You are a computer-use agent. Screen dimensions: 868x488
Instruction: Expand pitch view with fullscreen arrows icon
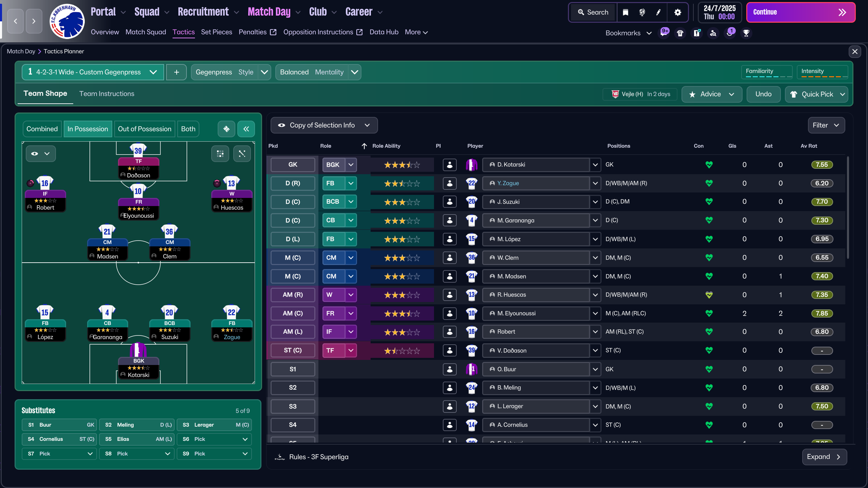(242, 154)
